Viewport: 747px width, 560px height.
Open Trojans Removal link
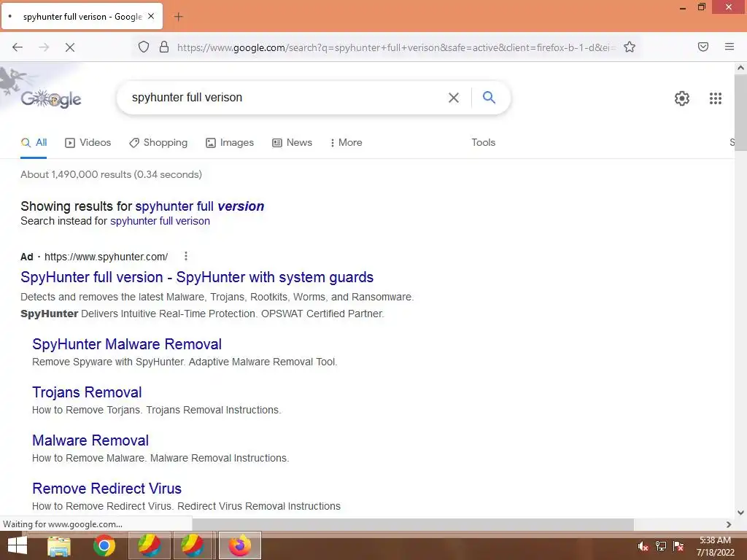coord(87,392)
